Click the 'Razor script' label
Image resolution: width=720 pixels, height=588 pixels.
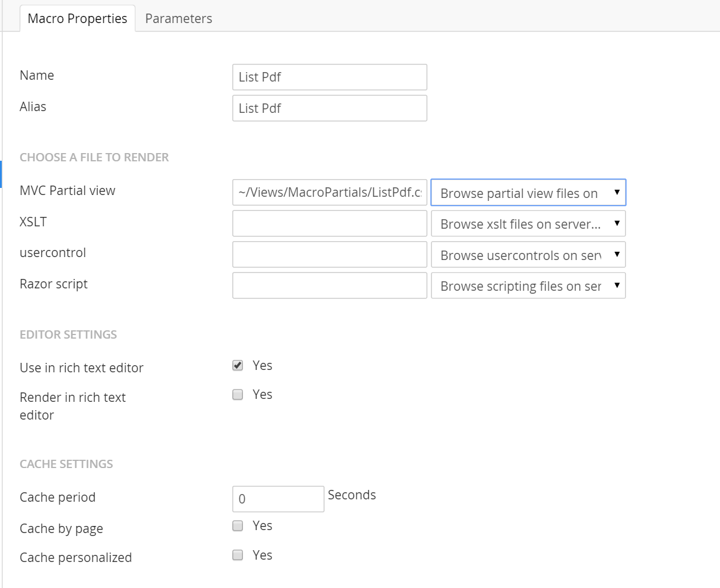54,284
